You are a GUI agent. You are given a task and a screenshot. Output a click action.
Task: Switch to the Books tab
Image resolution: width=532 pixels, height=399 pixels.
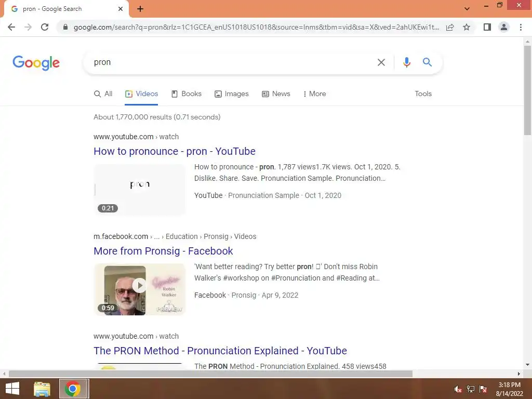[187, 94]
